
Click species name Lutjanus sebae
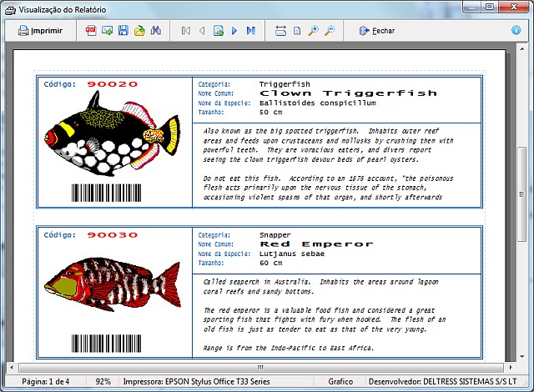[x=292, y=254]
